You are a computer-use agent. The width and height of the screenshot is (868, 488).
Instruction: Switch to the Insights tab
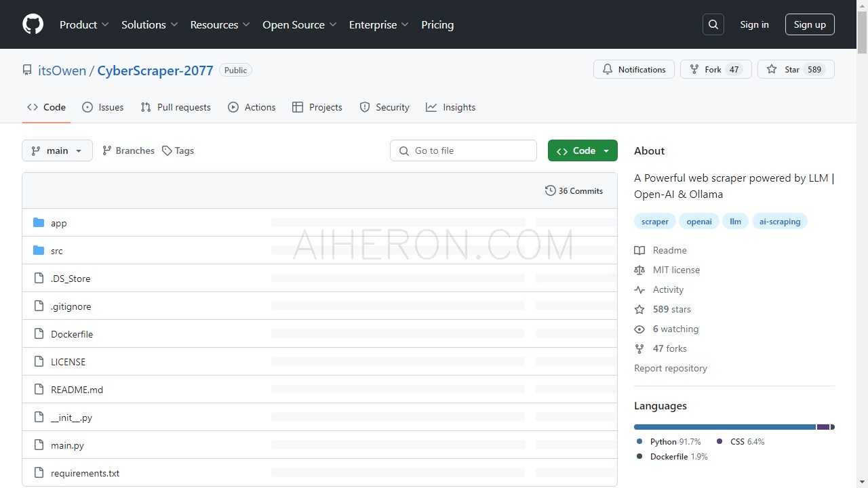tap(451, 107)
